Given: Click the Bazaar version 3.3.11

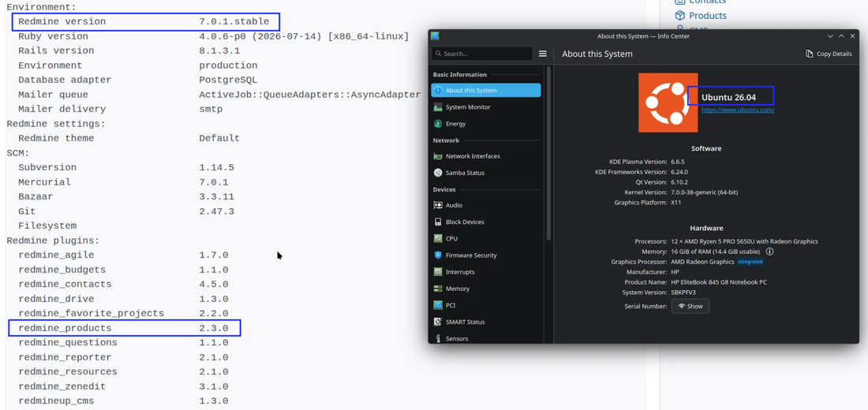Looking at the screenshot, I should coord(216,196).
